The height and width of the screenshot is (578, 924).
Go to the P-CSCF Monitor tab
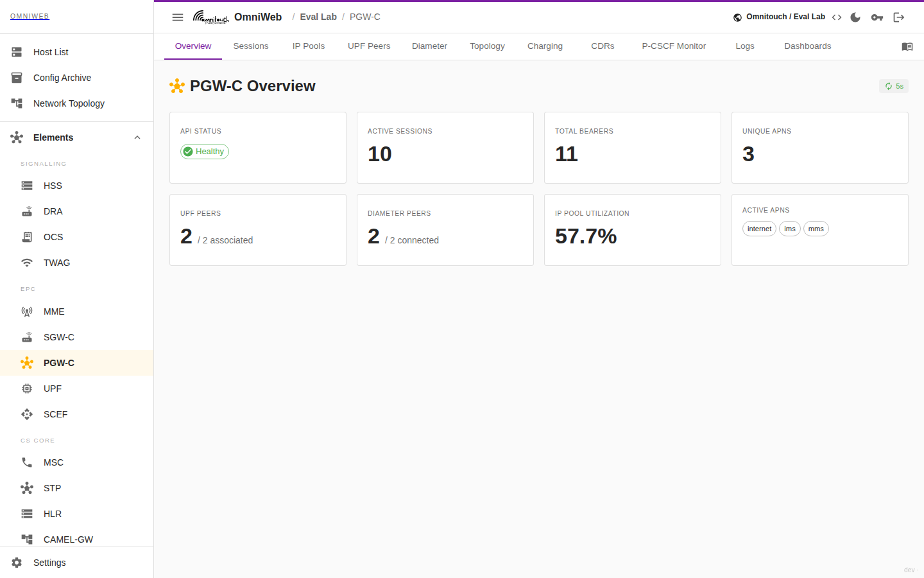(x=674, y=46)
